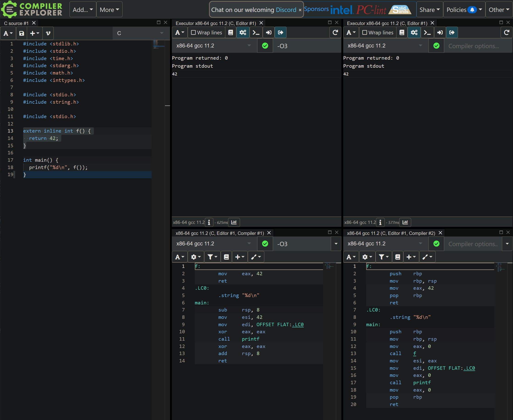Follow the Discord link
Image resolution: width=513 pixels, height=420 pixels.
pos(286,10)
